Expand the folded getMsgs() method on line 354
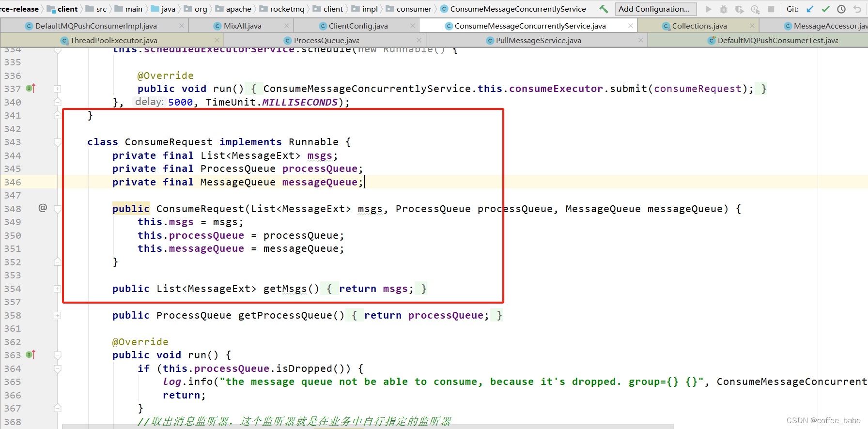The height and width of the screenshot is (429, 868). tap(57, 289)
